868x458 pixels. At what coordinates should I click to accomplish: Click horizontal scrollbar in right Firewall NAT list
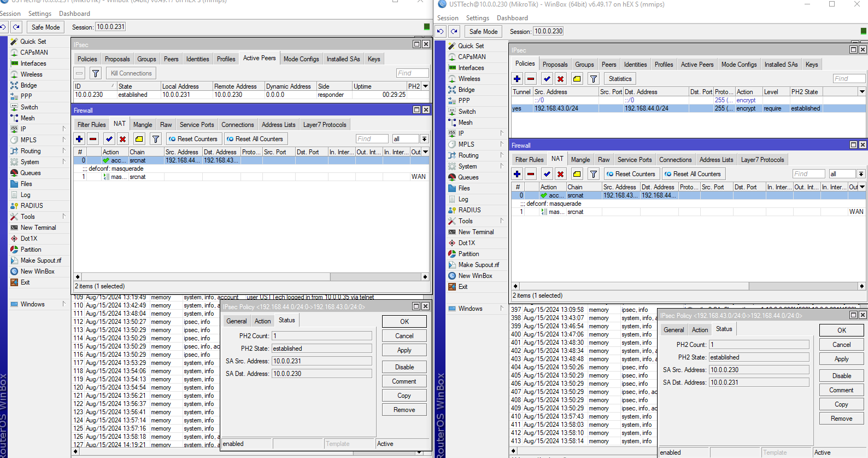689,286
